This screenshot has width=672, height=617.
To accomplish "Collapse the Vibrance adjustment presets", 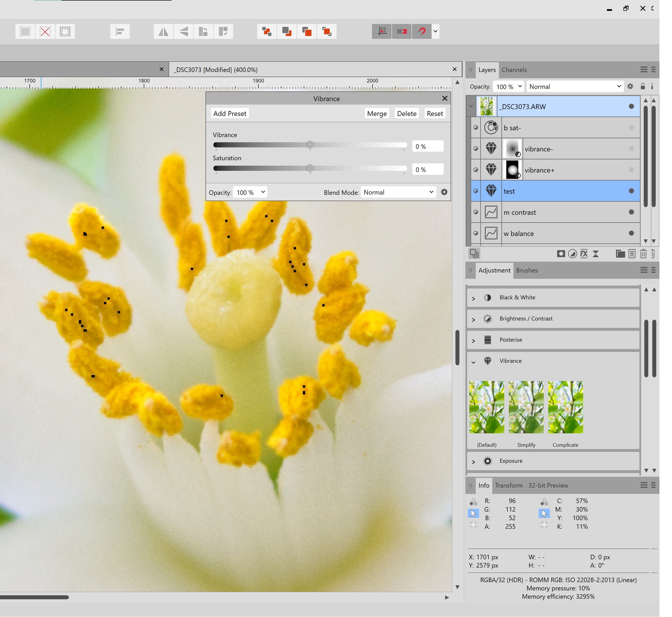I will [473, 362].
